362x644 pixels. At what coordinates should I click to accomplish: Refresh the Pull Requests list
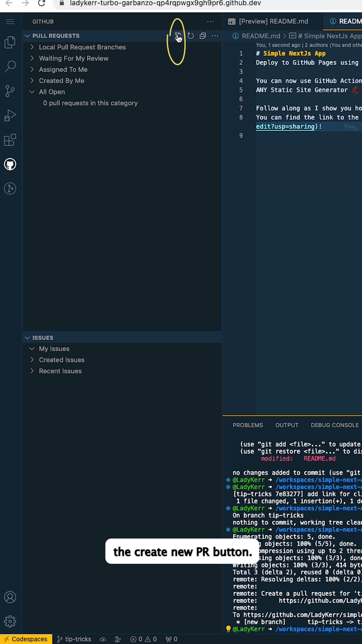click(x=190, y=36)
